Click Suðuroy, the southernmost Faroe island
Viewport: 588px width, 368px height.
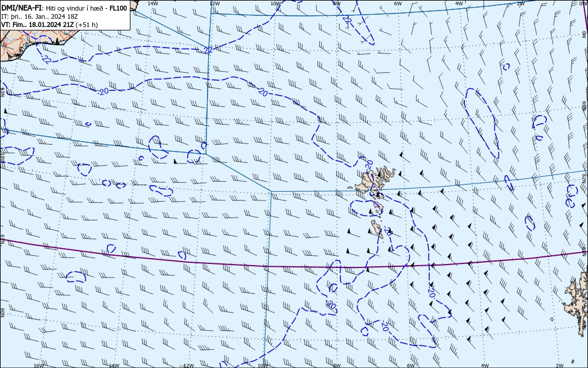tap(377, 229)
